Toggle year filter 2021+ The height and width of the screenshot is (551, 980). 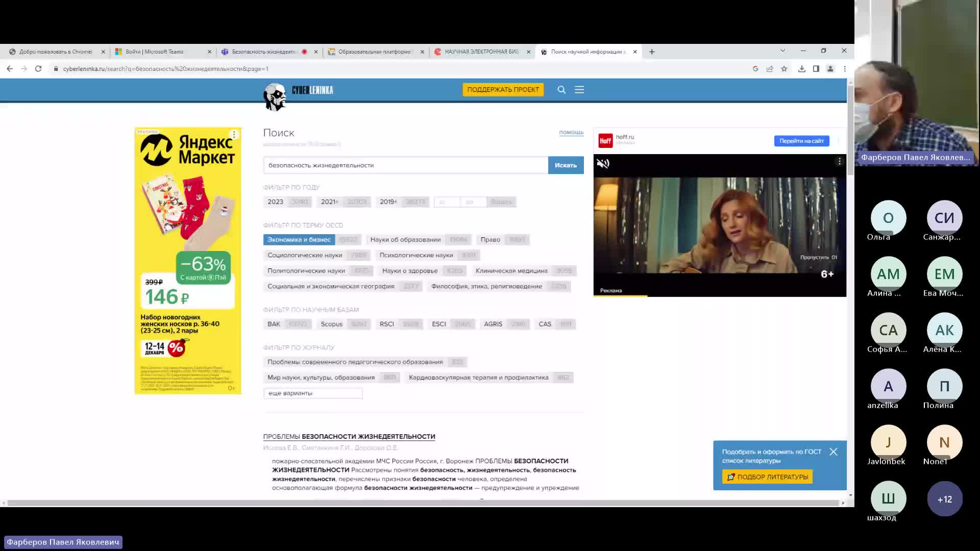click(344, 202)
